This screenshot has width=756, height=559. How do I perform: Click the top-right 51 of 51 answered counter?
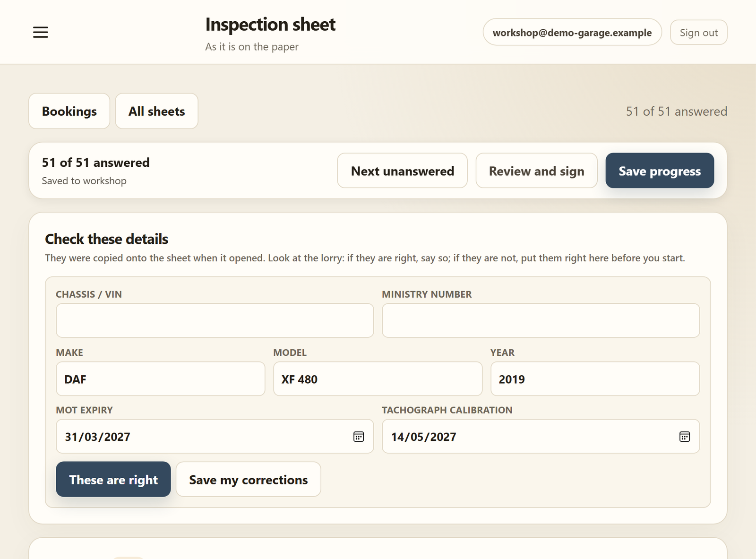click(x=677, y=112)
